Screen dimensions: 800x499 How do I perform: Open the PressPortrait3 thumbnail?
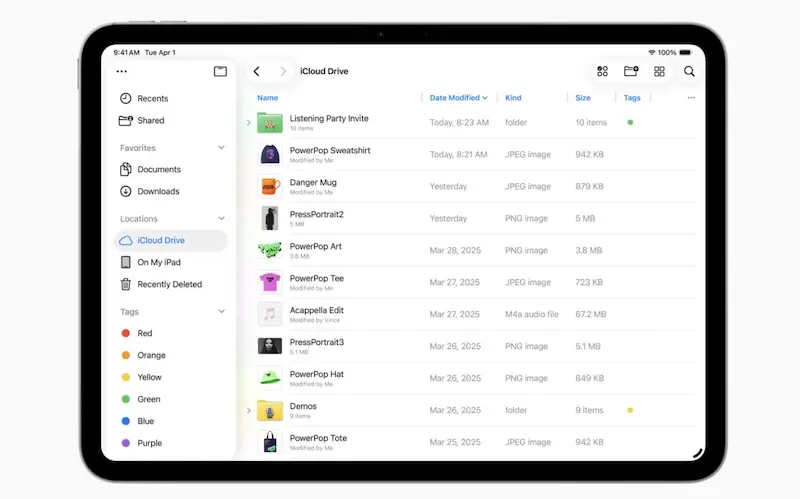(270, 346)
